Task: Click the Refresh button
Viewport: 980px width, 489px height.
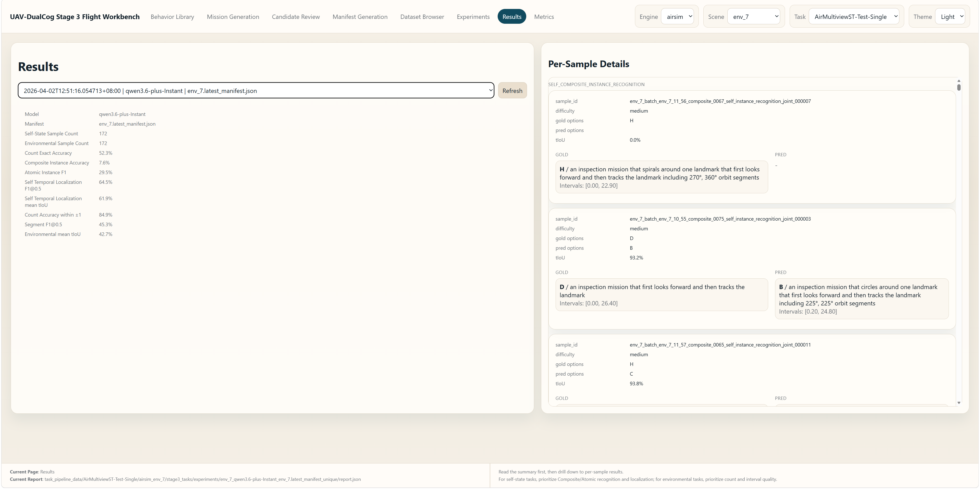Action: [512, 91]
